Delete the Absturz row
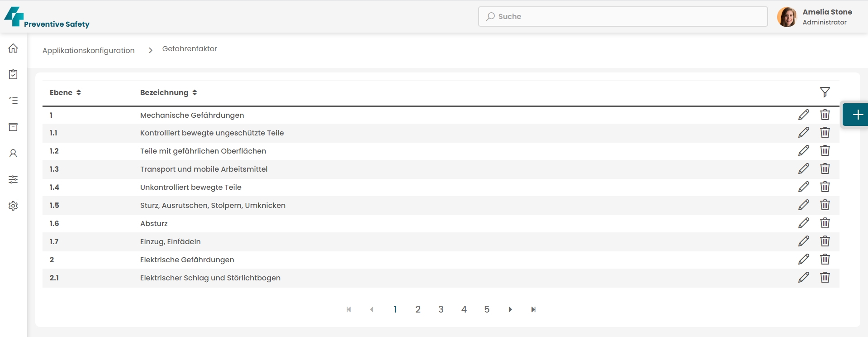The image size is (868, 337). [x=825, y=223]
